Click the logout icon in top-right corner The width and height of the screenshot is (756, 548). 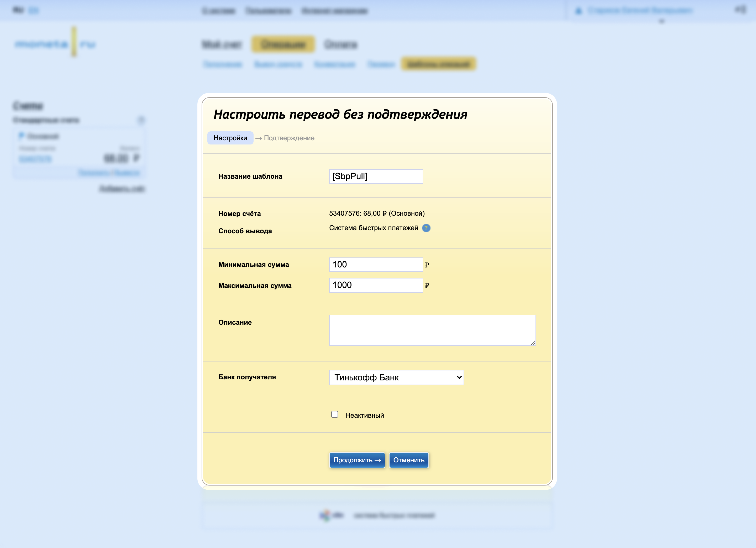(x=740, y=10)
